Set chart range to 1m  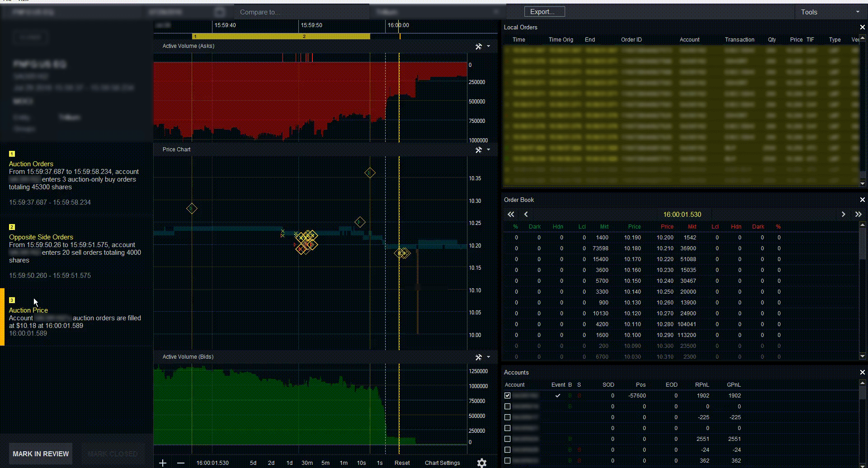click(x=344, y=463)
